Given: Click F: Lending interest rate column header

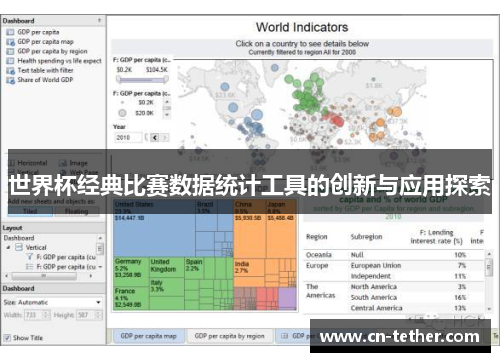Looking at the screenshot, I should pos(436,237).
